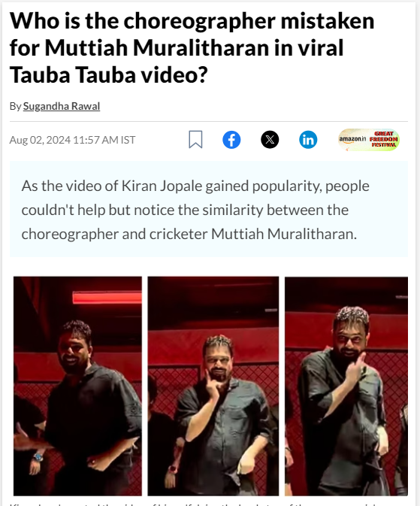Click the 'By' label before the author name

click(x=15, y=106)
